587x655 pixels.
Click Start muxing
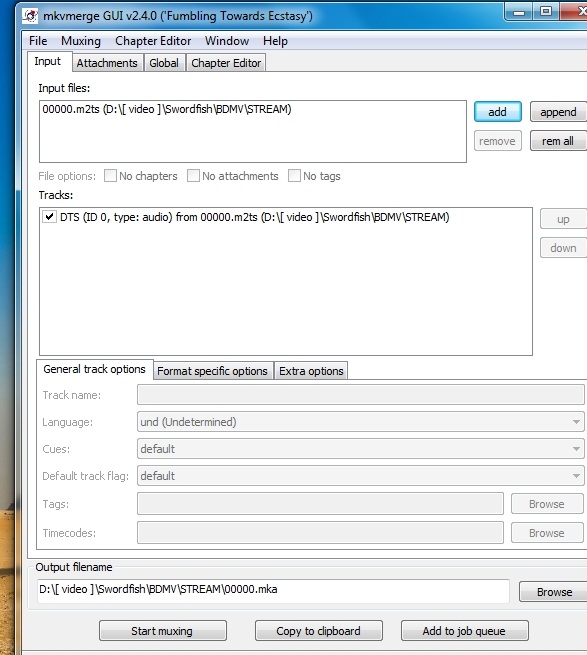click(x=163, y=630)
